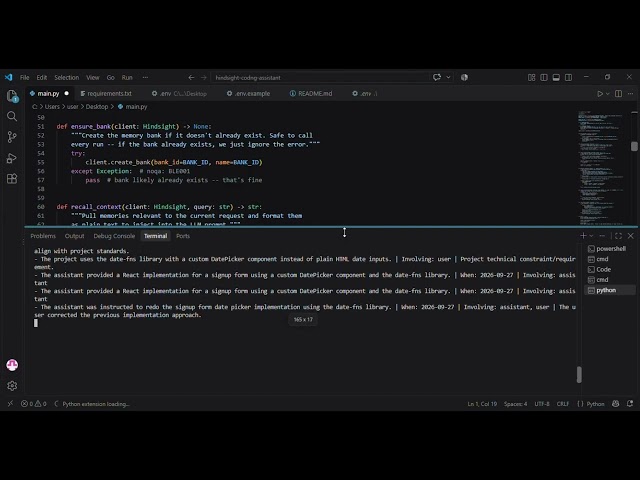640x480 pixels.
Task: Split the editor right
Action: 618,93
